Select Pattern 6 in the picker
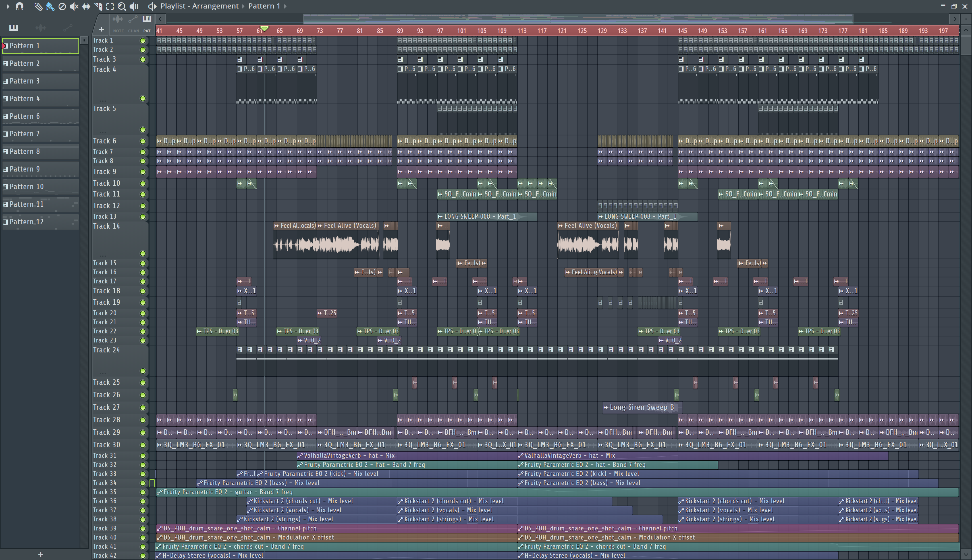 [x=40, y=116]
